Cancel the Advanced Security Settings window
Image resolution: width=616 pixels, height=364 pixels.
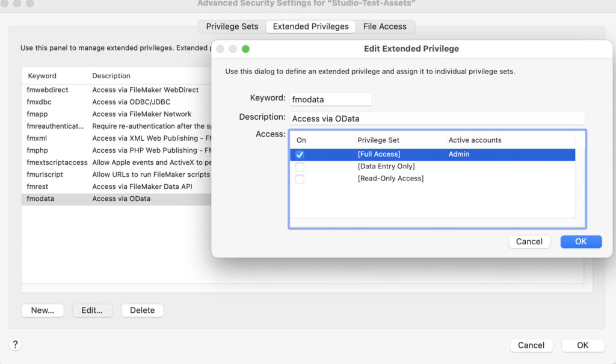(531, 345)
